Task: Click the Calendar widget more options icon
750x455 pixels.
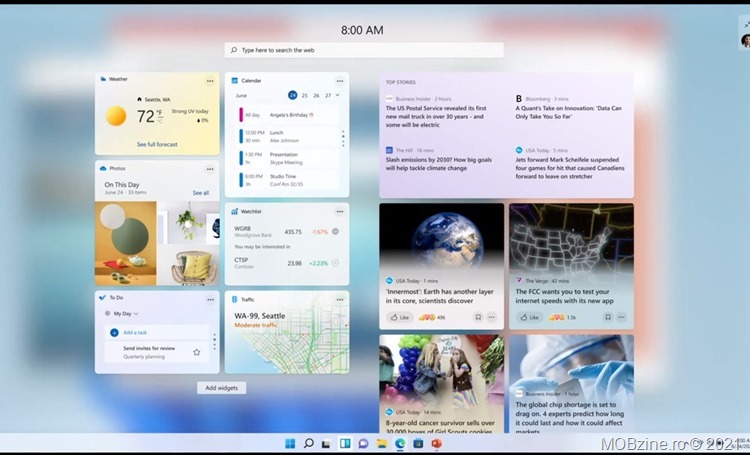Action: pyautogui.click(x=340, y=80)
